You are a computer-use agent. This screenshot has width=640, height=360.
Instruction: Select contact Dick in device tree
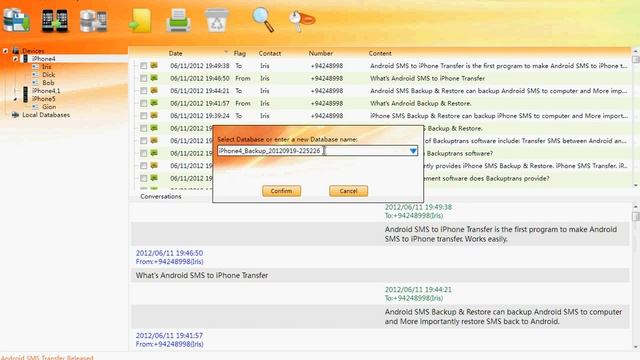pyautogui.click(x=48, y=75)
